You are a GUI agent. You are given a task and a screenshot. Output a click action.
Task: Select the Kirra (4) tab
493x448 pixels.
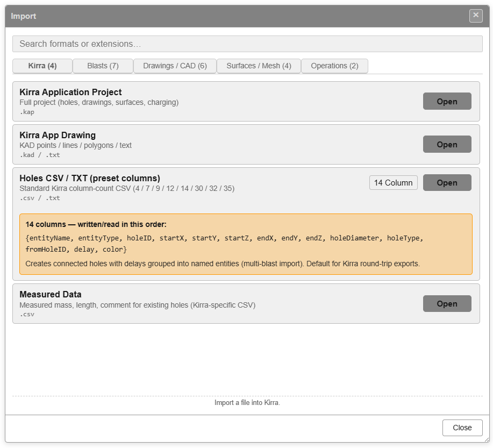42,66
